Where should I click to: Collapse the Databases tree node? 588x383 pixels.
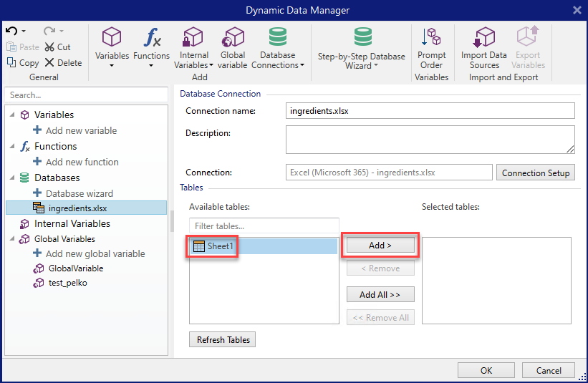pos(12,178)
